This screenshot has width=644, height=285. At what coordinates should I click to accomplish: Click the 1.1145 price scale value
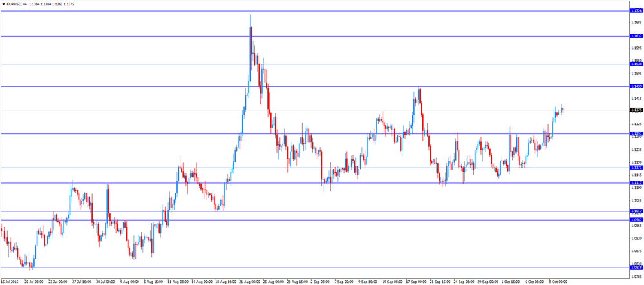click(637, 175)
